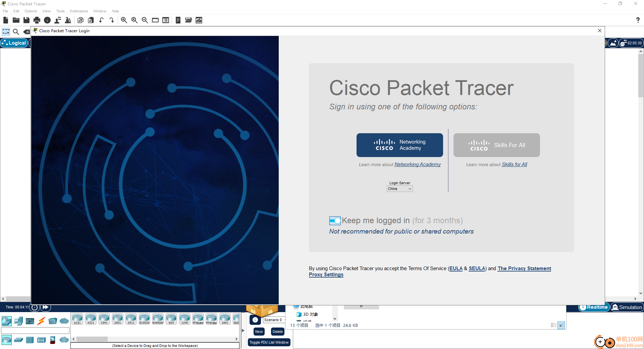Activate the Select rectangle tool
The width and height of the screenshot is (644, 349).
(x=6, y=32)
